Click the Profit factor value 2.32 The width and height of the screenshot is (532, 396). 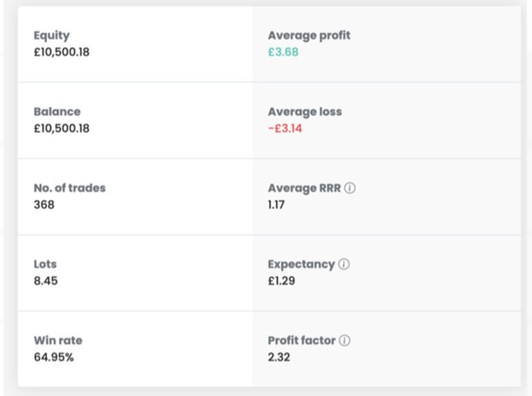(279, 357)
